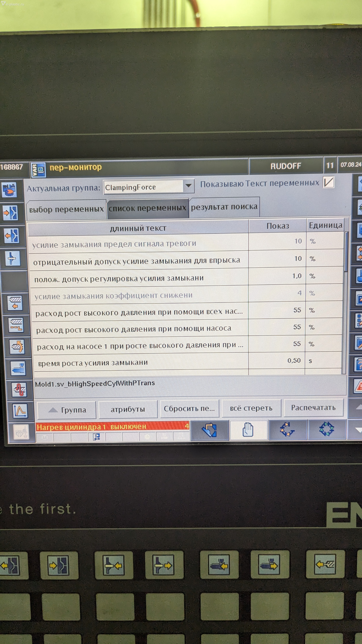Open the plasticizing screw rotation icon

(17, 346)
